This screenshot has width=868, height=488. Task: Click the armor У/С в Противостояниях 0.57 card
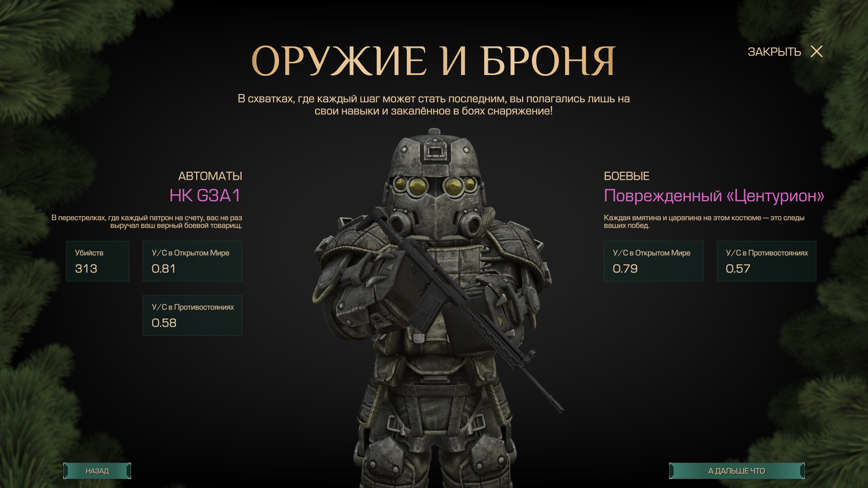coord(767,261)
